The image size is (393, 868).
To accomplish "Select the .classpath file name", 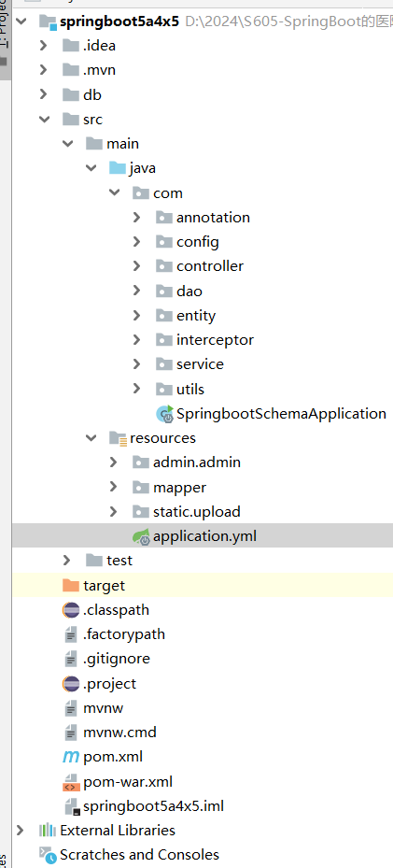I will 116,609.
